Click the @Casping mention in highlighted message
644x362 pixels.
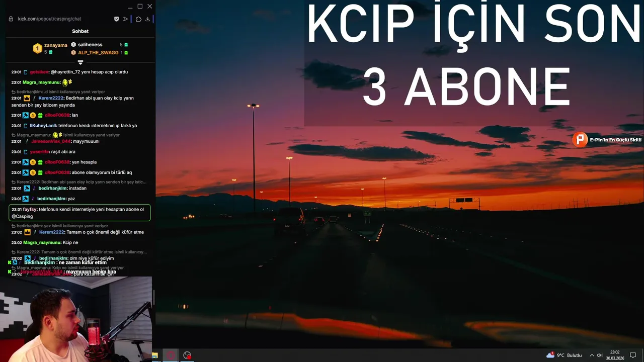coord(22,216)
